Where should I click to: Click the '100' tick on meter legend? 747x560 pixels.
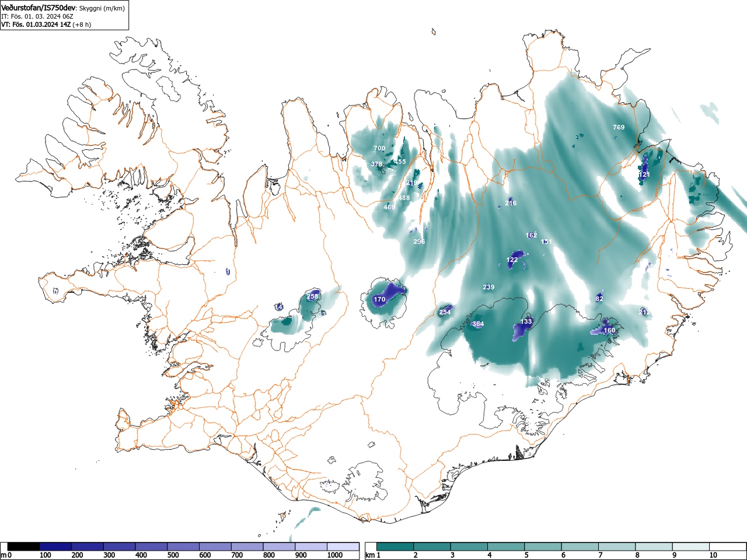(46, 555)
